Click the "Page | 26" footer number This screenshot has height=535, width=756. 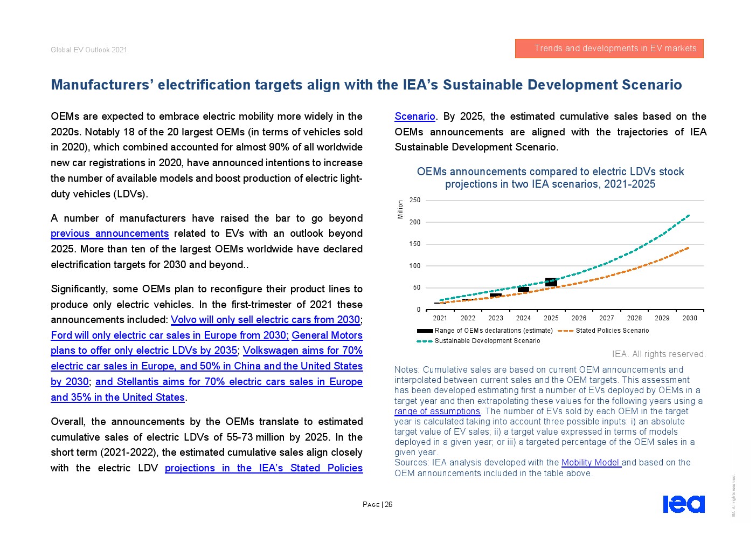click(x=377, y=505)
